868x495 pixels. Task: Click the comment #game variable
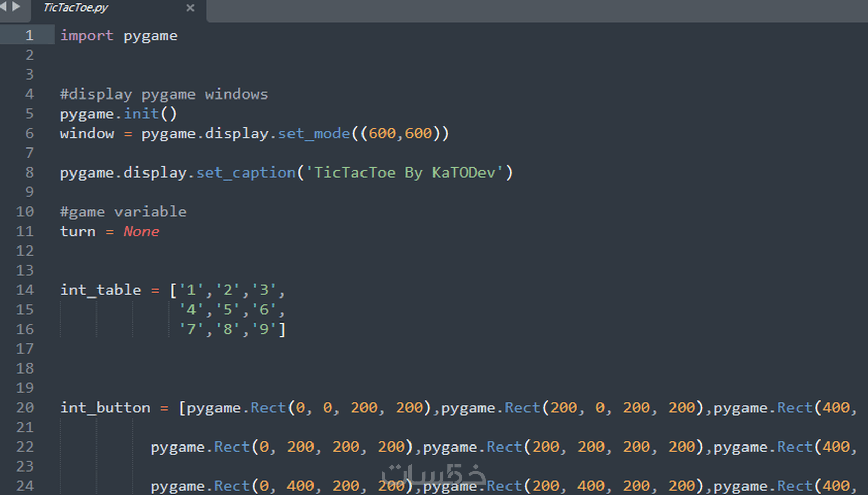click(123, 211)
